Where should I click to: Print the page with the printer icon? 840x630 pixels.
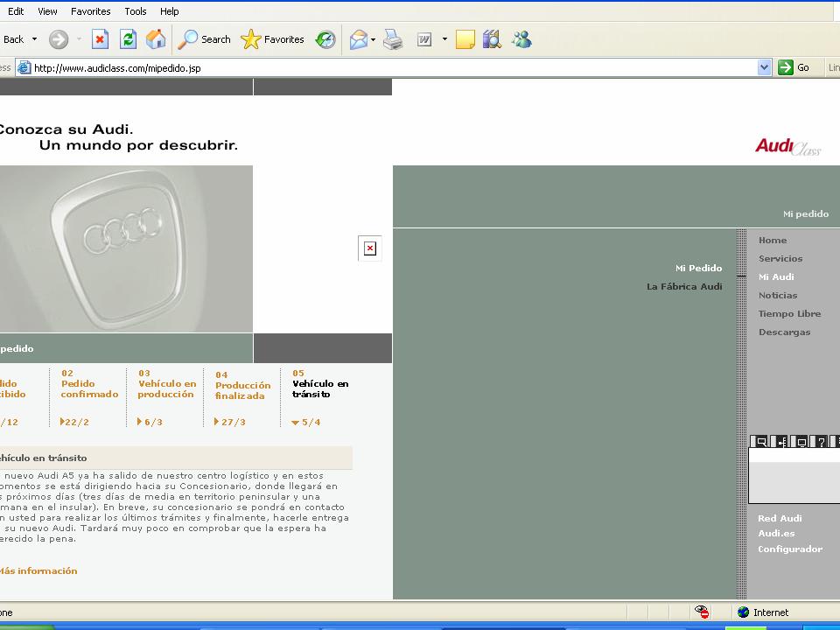[393, 39]
